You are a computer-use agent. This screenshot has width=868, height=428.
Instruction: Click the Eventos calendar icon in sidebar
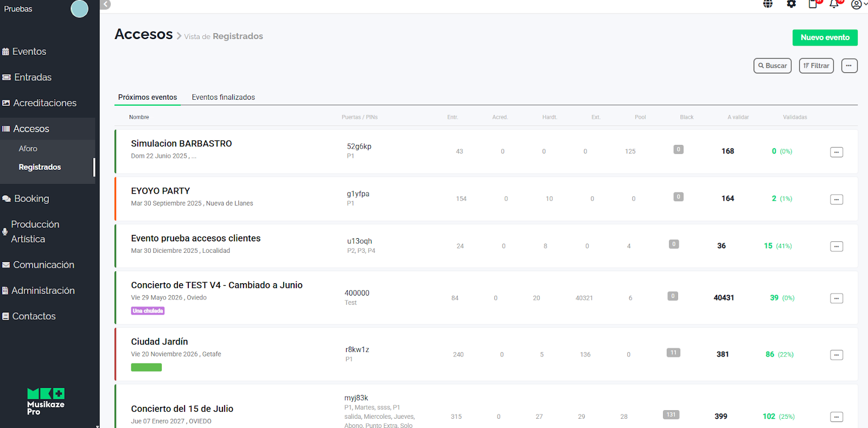pos(5,52)
